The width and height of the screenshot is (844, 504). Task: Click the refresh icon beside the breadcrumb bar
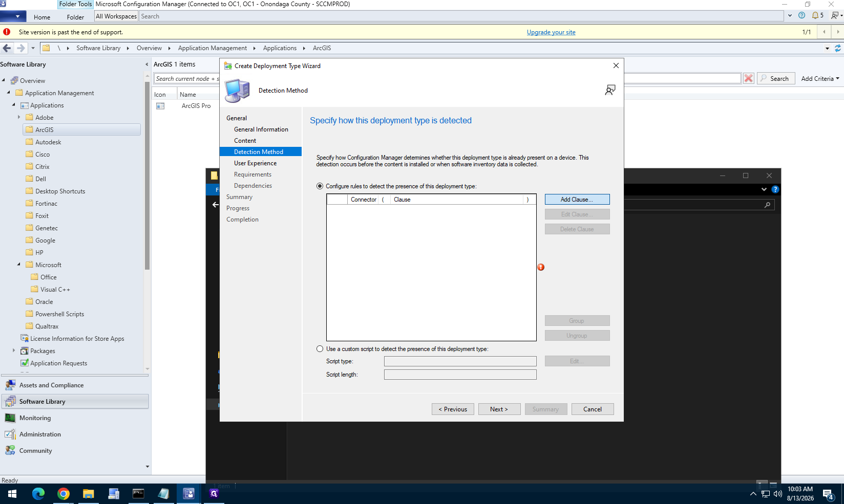pos(838,48)
